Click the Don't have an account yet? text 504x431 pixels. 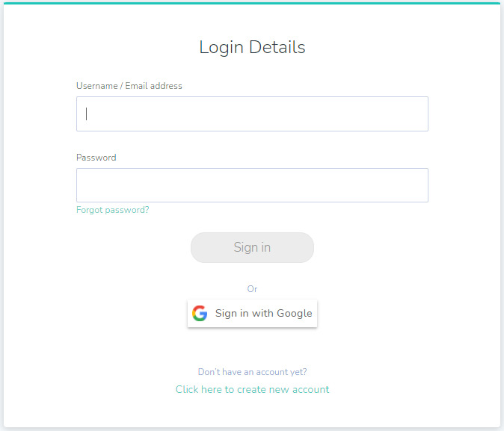tap(252, 371)
